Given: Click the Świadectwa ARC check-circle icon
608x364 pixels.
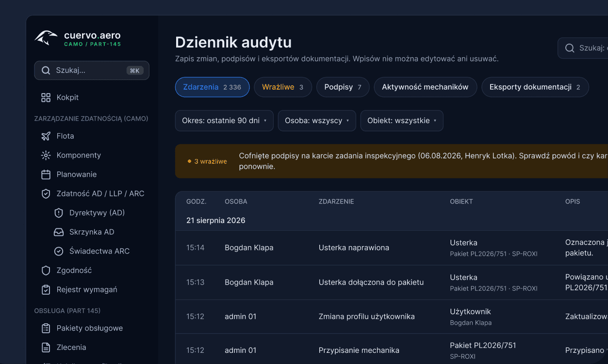Looking at the screenshot, I should pos(59,251).
